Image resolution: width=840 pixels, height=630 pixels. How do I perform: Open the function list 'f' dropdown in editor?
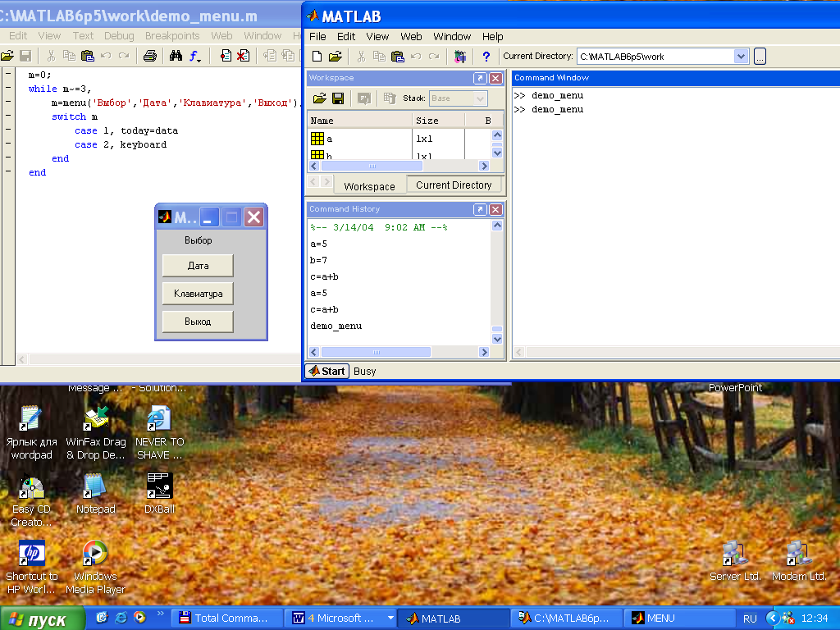coord(194,56)
